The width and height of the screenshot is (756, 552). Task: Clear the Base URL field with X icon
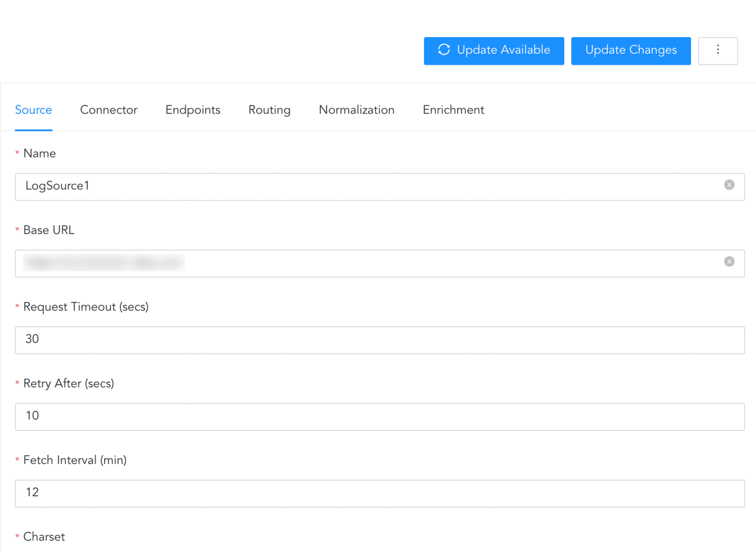click(x=729, y=262)
